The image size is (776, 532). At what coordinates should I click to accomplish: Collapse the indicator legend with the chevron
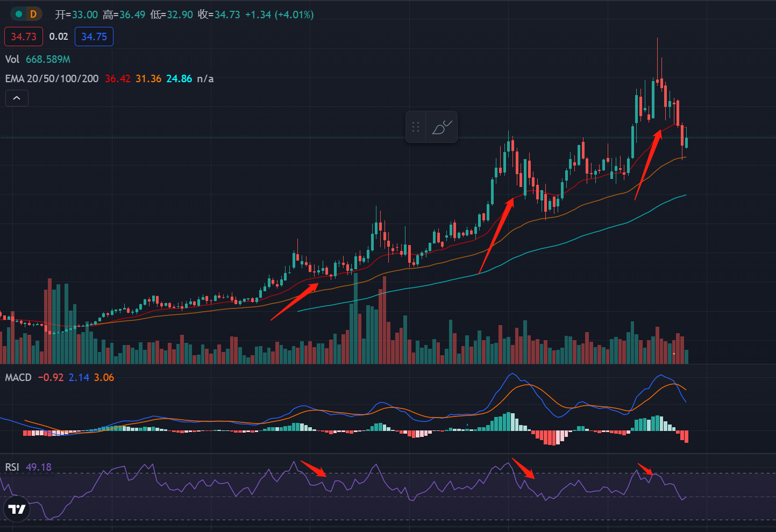[17, 98]
